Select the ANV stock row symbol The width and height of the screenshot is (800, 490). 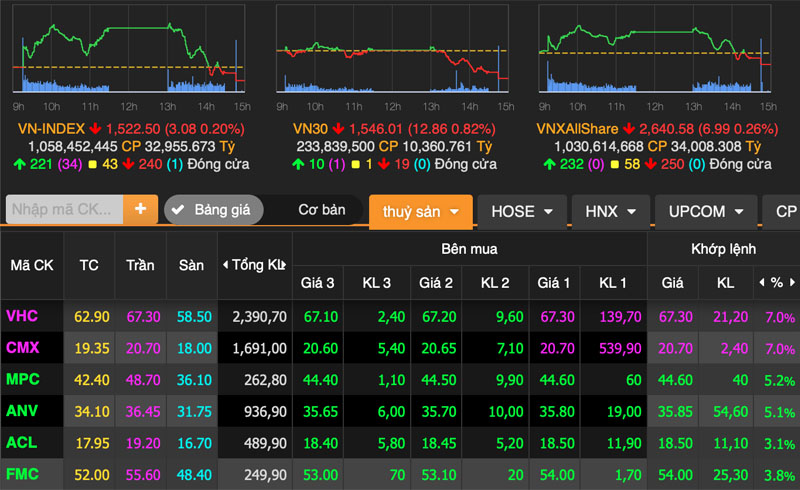(21, 411)
